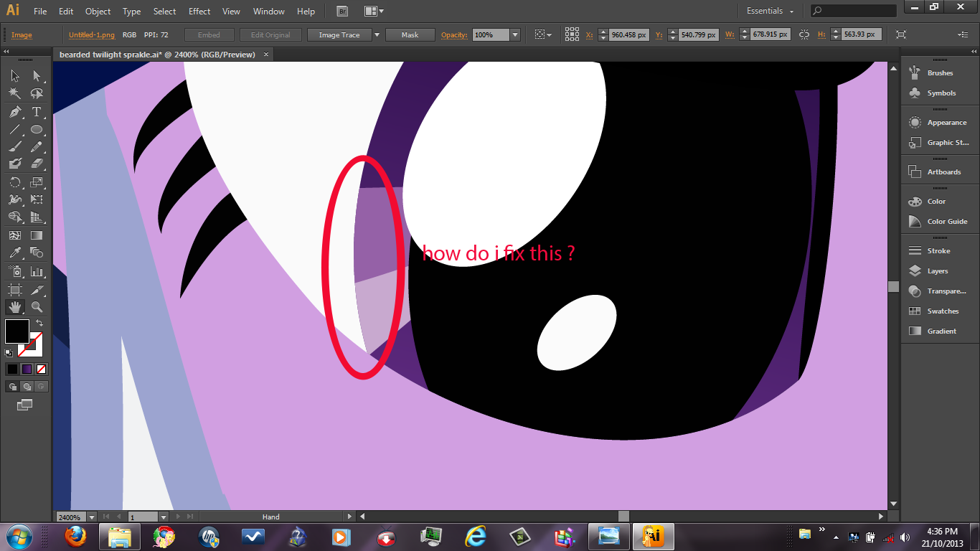Image resolution: width=980 pixels, height=551 pixels.
Task: Open the Image Trace presets dropdown arrow
Action: point(377,34)
